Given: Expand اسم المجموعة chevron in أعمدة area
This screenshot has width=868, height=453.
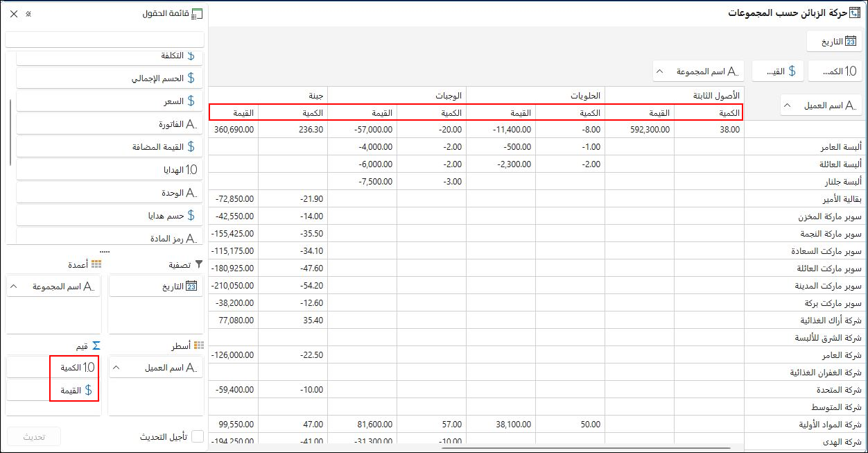Looking at the screenshot, I should click(x=15, y=286).
